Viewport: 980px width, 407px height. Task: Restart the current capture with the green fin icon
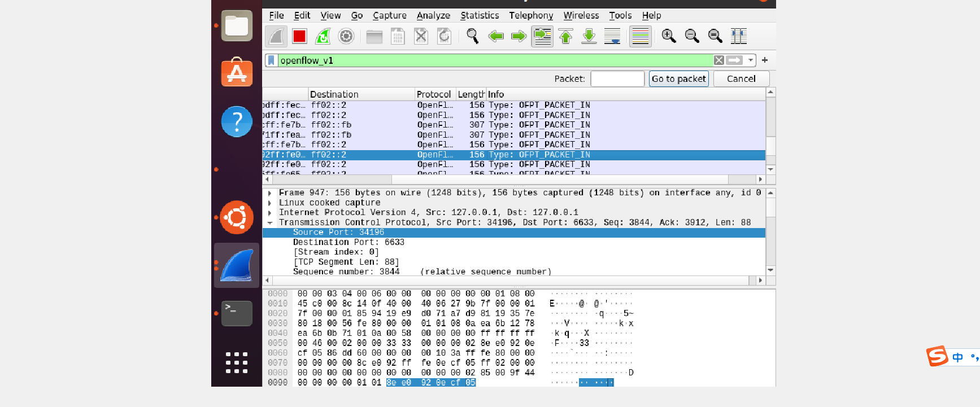[323, 37]
